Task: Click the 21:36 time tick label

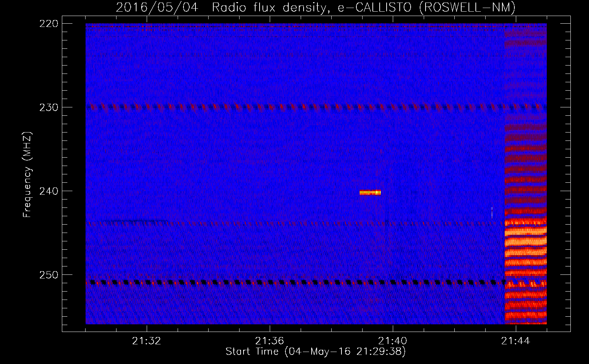Action: click(270, 341)
